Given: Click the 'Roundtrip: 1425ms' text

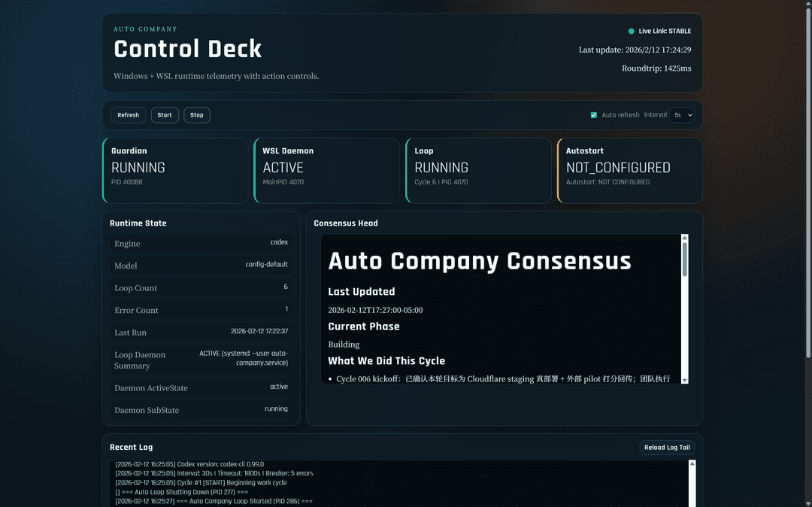Looking at the screenshot, I should [656, 68].
